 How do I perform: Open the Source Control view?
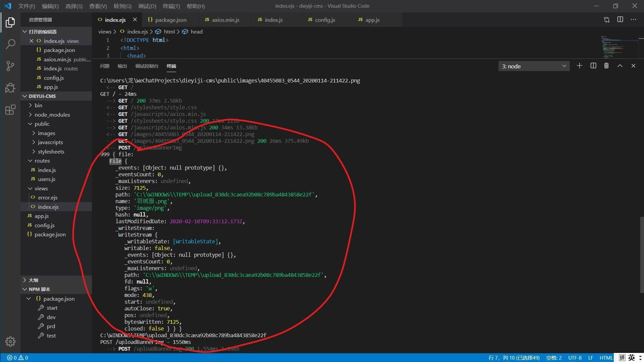tap(10, 66)
